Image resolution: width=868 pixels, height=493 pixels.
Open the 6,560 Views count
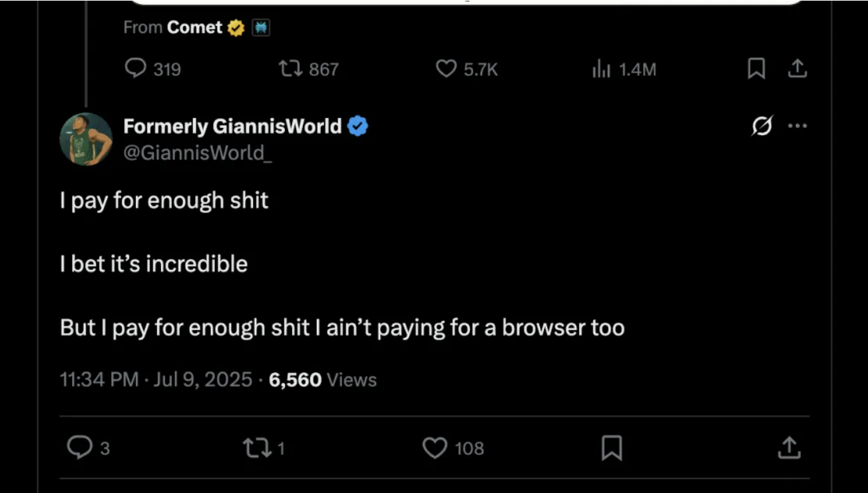(x=323, y=380)
